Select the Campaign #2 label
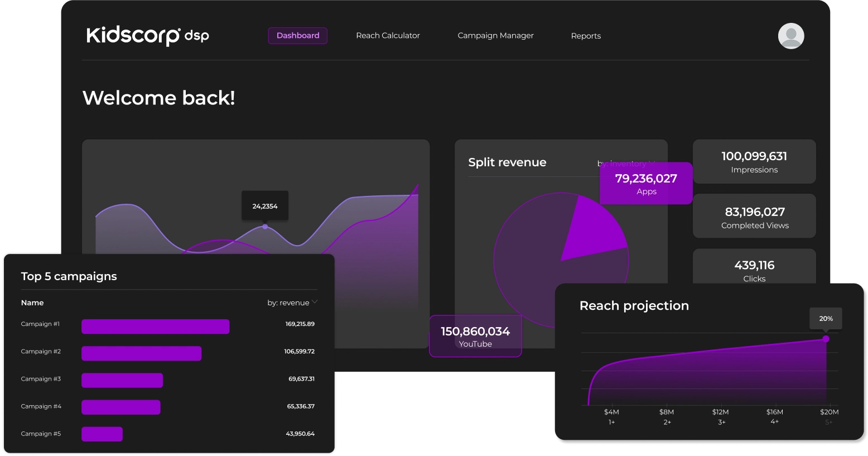868x456 pixels. click(41, 352)
